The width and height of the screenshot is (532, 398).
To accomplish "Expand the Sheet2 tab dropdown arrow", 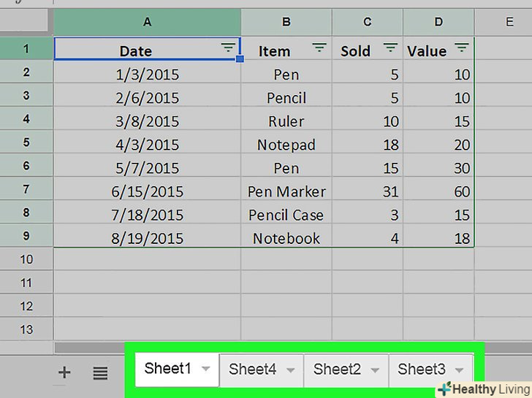I will pos(375,370).
